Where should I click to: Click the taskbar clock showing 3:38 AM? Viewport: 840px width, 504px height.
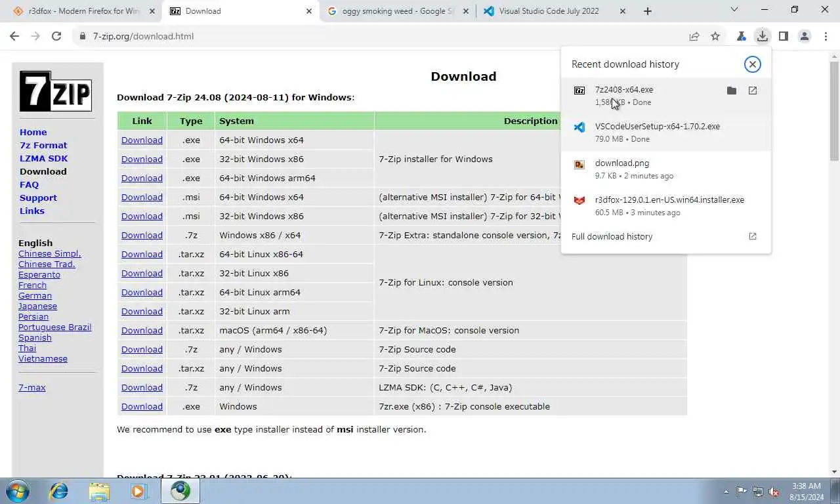click(807, 492)
